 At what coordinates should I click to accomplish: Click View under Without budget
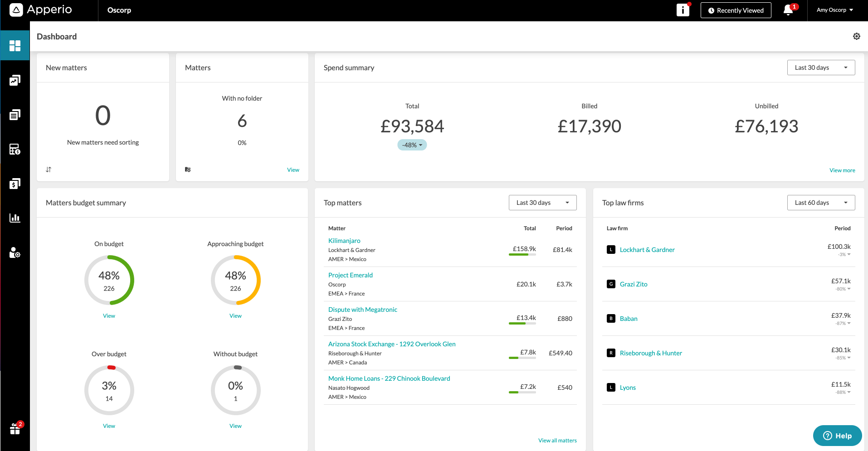pos(235,426)
